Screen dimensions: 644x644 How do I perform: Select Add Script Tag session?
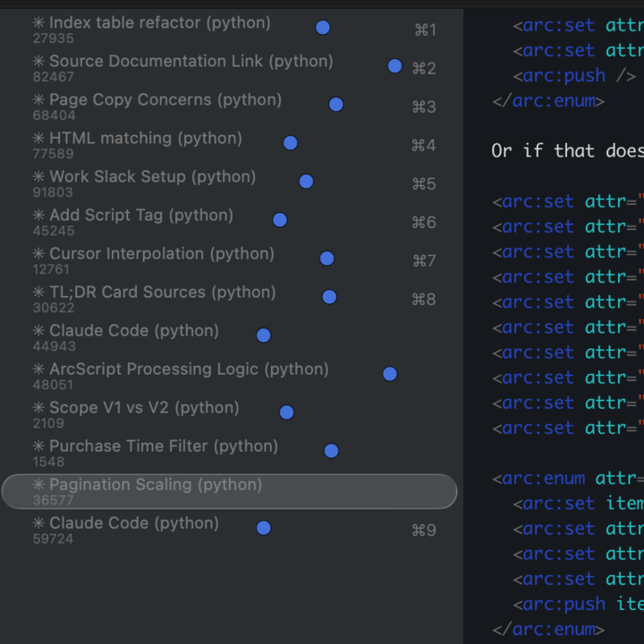click(230, 222)
